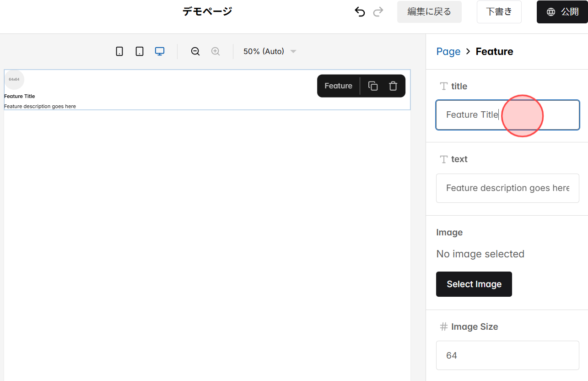Navigate to Page in the breadcrumb
Image resolution: width=588 pixels, height=381 pixels.
click(448, 51)
